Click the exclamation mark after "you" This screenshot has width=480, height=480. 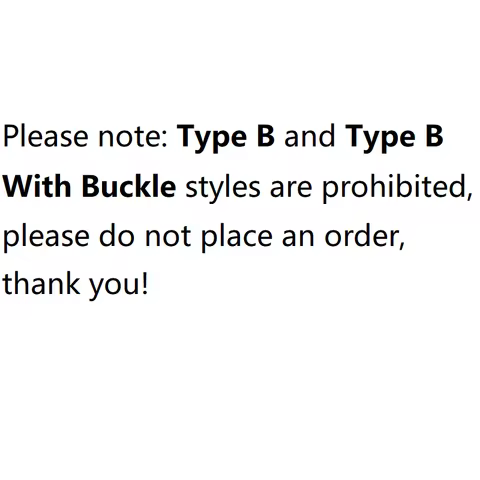[144, 284]
